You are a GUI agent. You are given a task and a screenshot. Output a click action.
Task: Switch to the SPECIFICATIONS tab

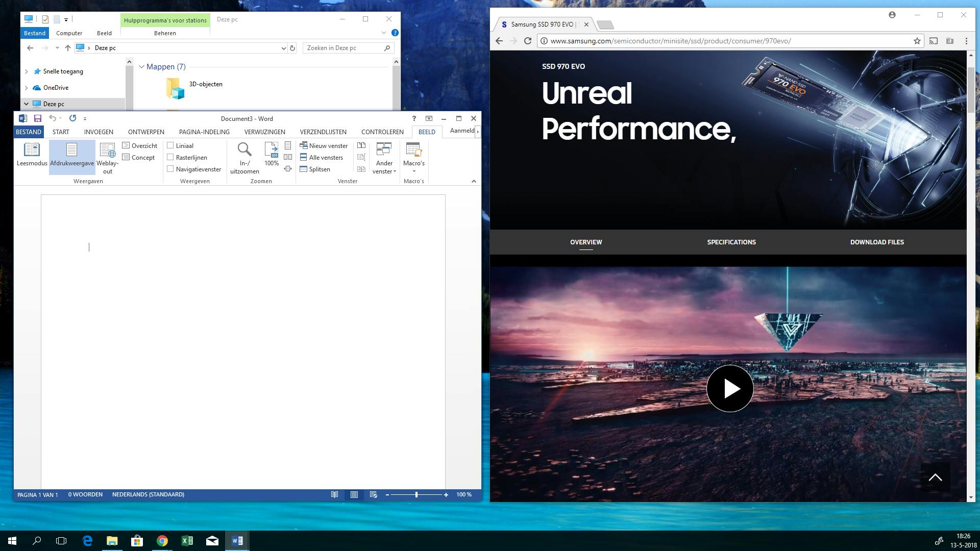click(731, 242)
